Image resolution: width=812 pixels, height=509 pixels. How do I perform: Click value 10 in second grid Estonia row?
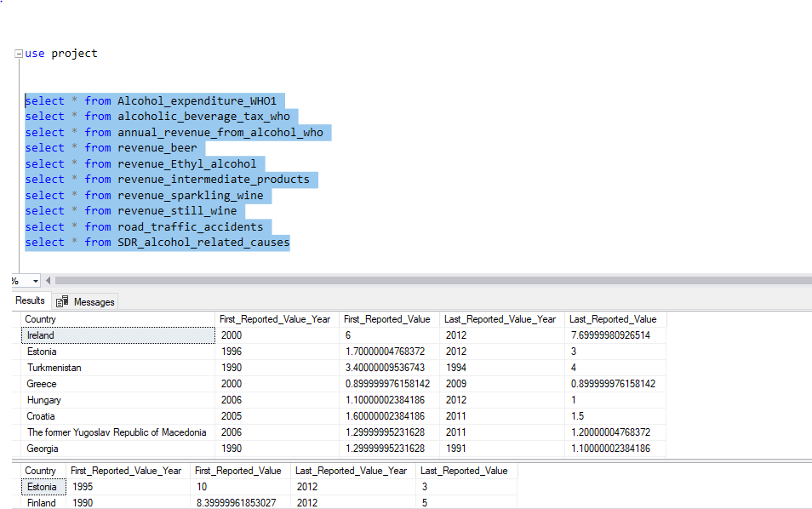tap(240, 487)
